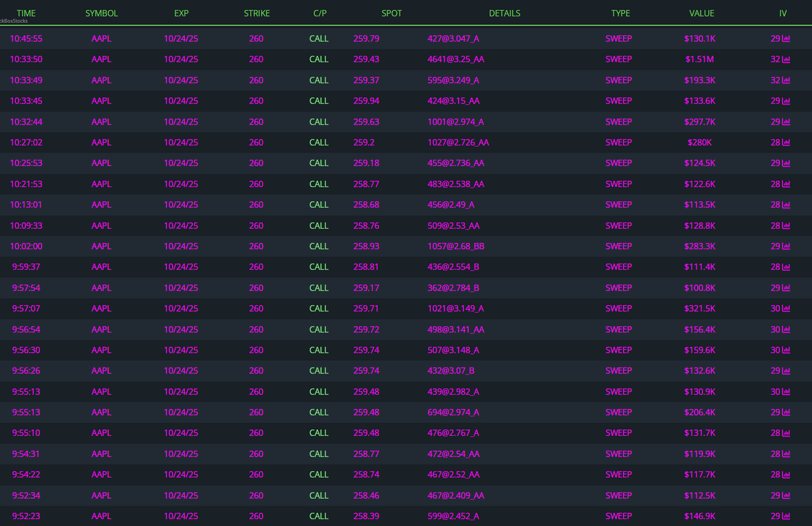Click details 432@3.07_B
Screen dimensions: 812x526
(451, 371)
